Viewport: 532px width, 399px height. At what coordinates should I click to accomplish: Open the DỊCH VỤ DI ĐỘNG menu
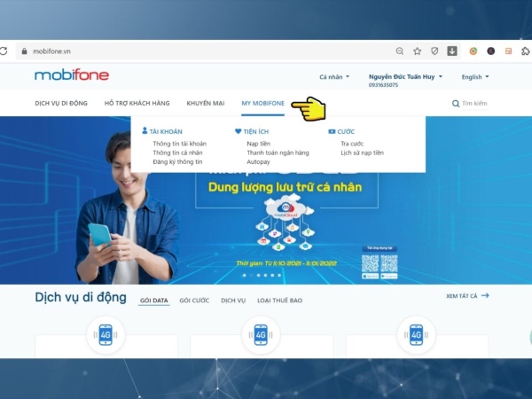click(x=61, y=104)
